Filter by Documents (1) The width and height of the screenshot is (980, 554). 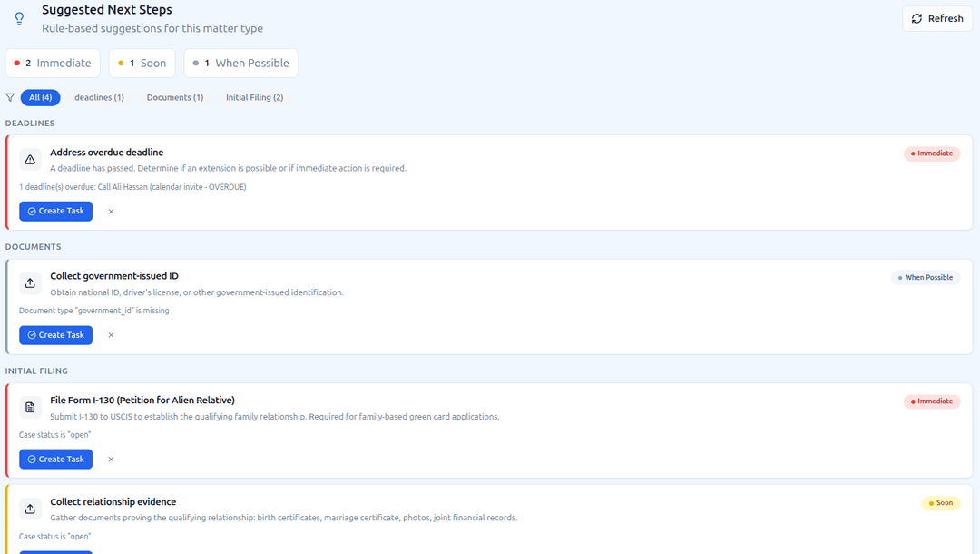[175, 97]
